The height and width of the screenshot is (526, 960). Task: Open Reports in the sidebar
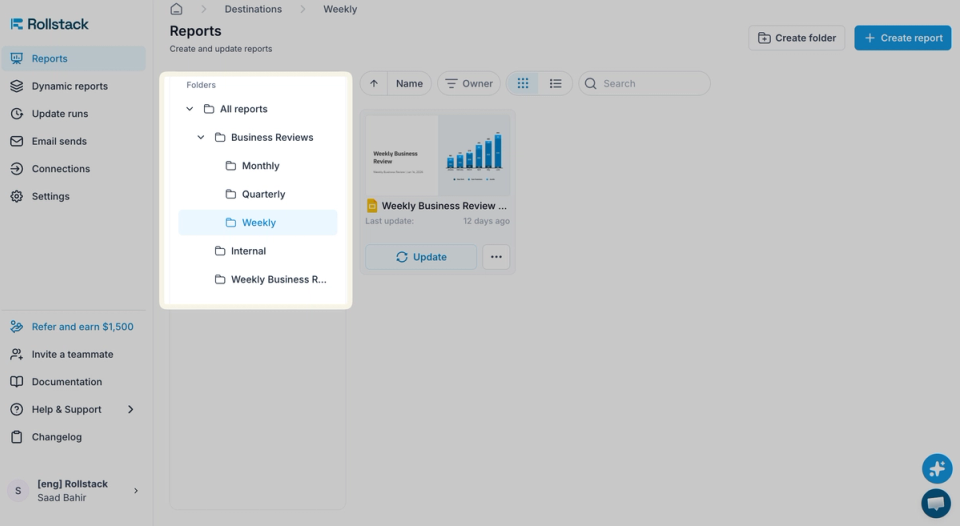tap(73, 59)
